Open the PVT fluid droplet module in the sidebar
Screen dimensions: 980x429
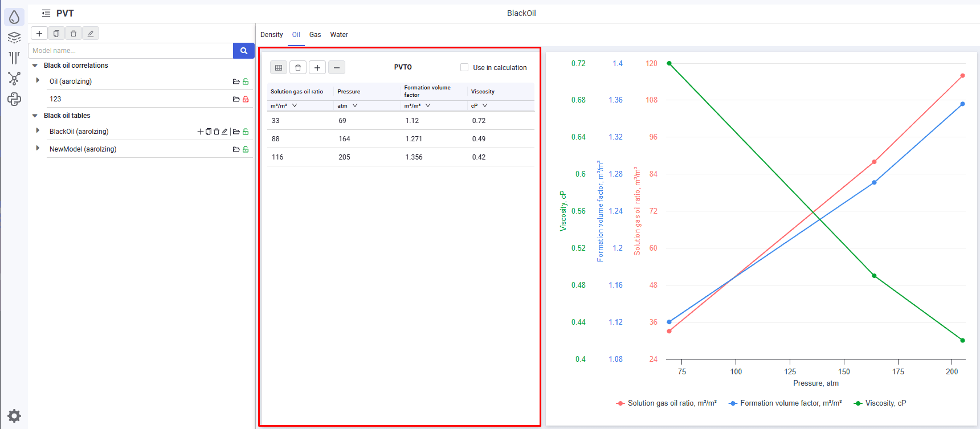click(x=14, y=17)
